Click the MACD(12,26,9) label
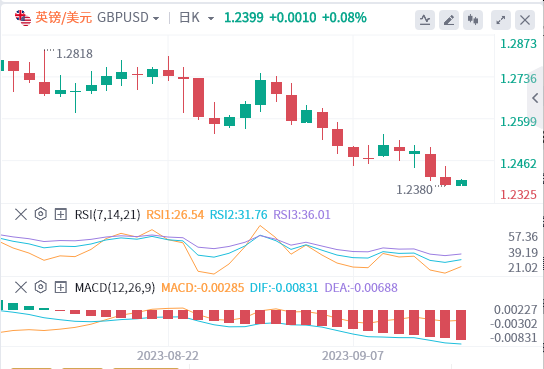Image resolution: width=544 pixels, height=369 pixels. coord(115,288)
